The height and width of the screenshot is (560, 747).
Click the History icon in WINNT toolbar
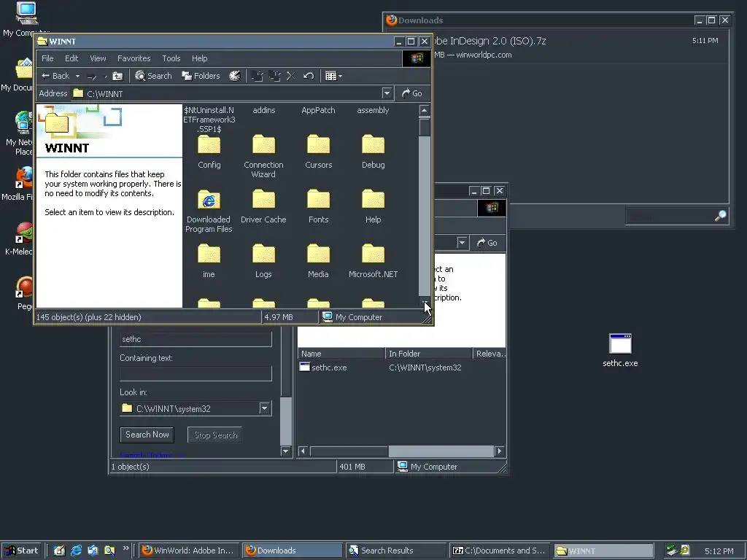(234, 76)
